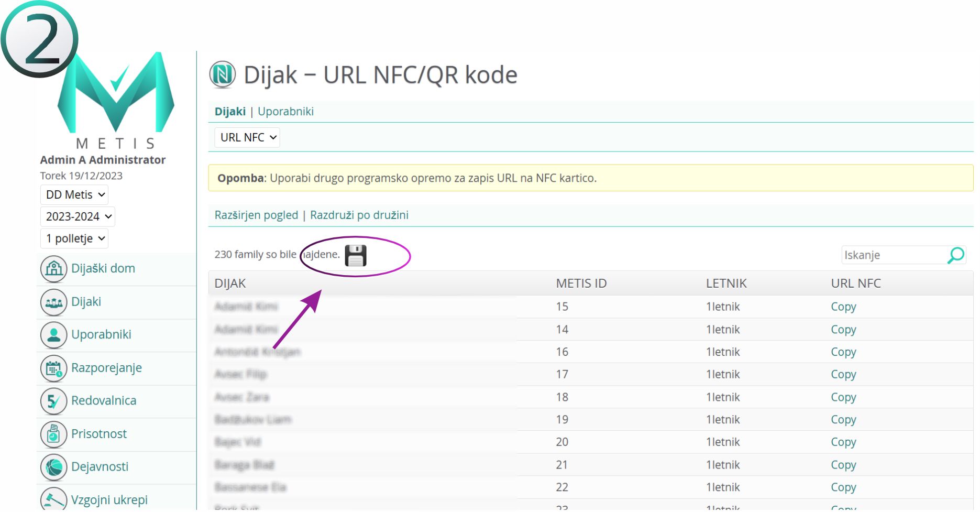Open the Razporejanje calendar icon
This screenshot has width=980, height=512.
(x=53, y=368)
